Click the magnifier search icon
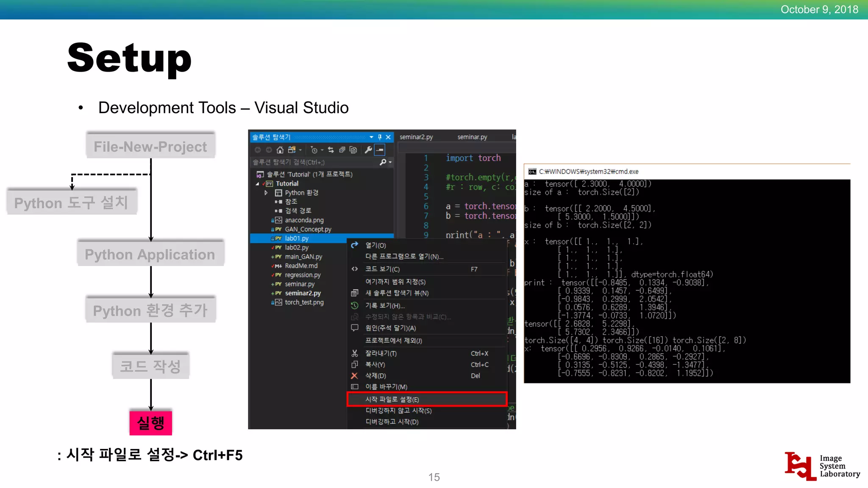 (x=383, y=162)
